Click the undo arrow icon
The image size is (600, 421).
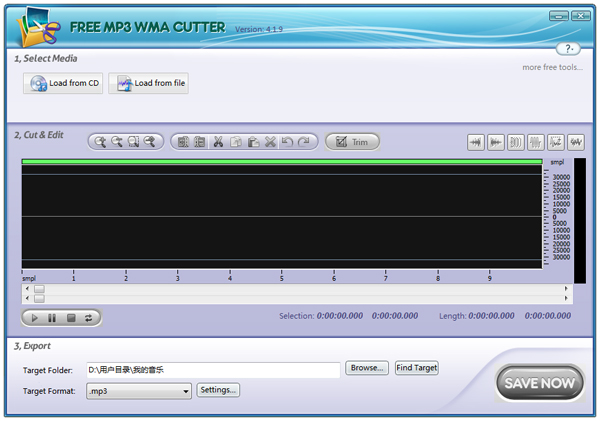click(287, 142)
